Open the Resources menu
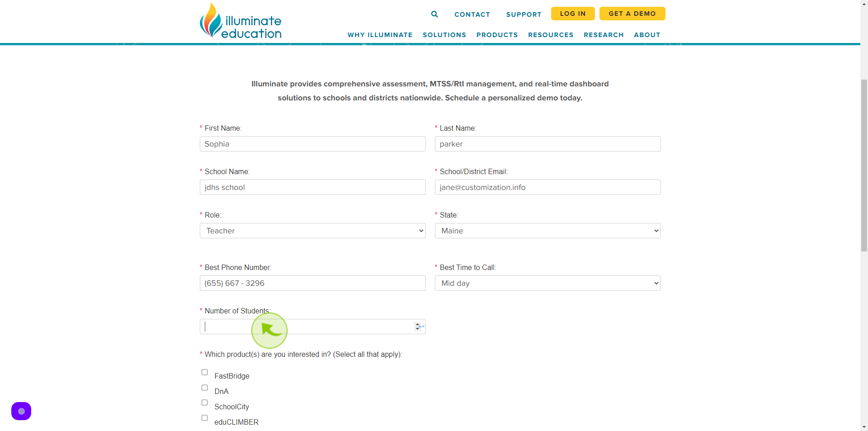This screenshot has width=868, height=431. pos(551,35)
